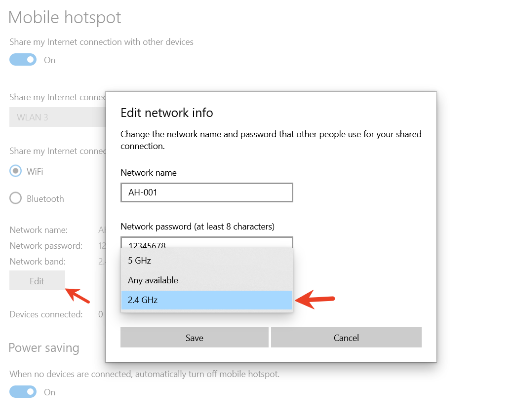
Task: Click the Edit network info dialog title
Action: (167, 113)
